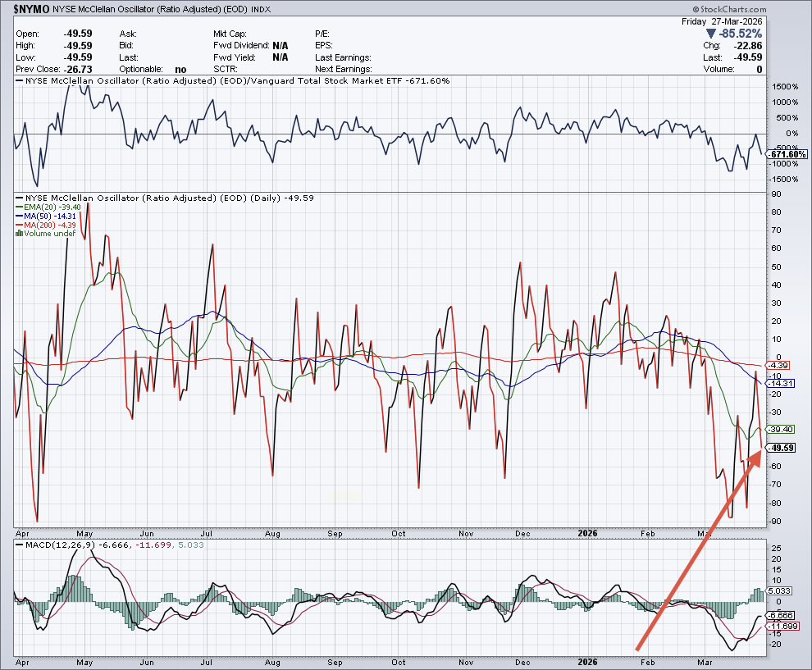Screen dimensions: 812x670
Task: Click the EMA(20) legend entry
Action: [x=45, y=207]
